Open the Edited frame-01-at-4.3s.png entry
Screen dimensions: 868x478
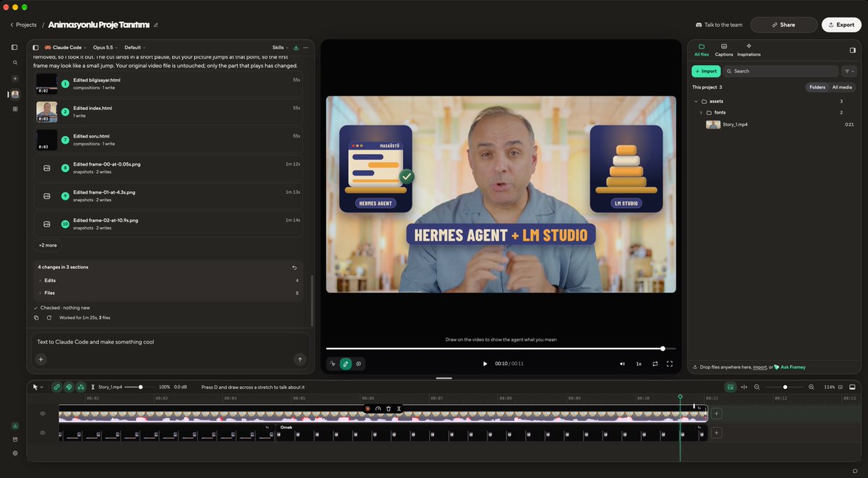(x=168, y=195)
